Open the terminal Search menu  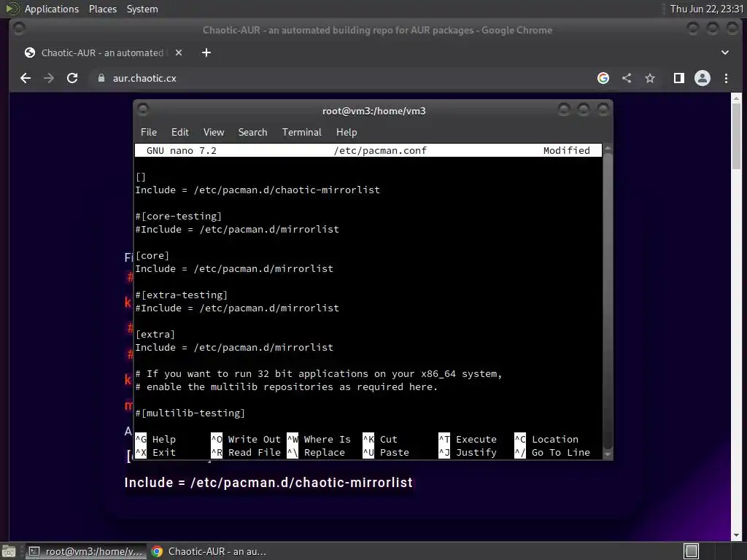pyautogui.click(x=252, y=132)
